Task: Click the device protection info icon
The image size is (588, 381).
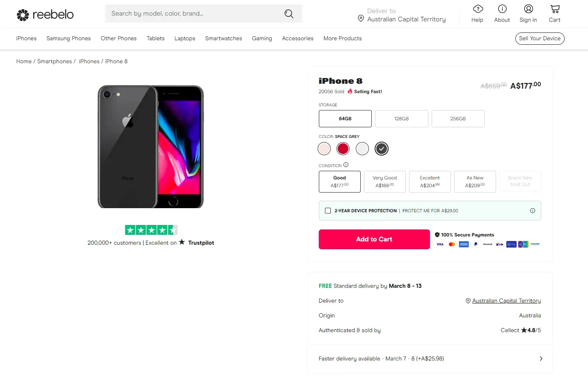Action: 533,211
